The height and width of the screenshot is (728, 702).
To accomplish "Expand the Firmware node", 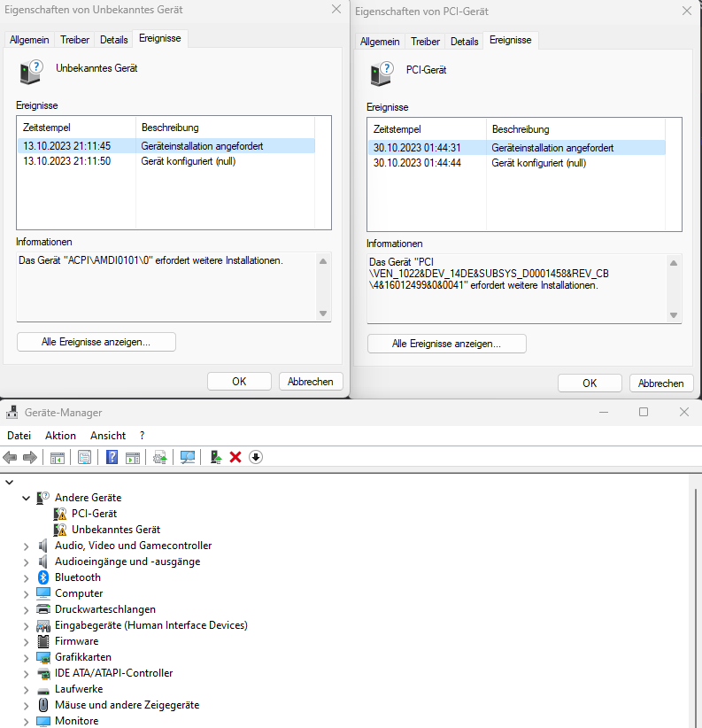I will 26,642.
